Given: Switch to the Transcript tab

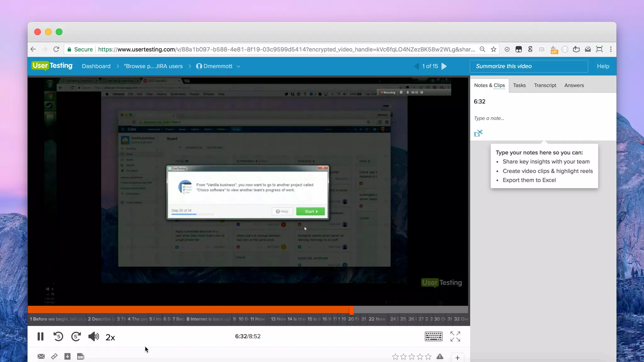Looking at the screenshot, I should 545,85.
